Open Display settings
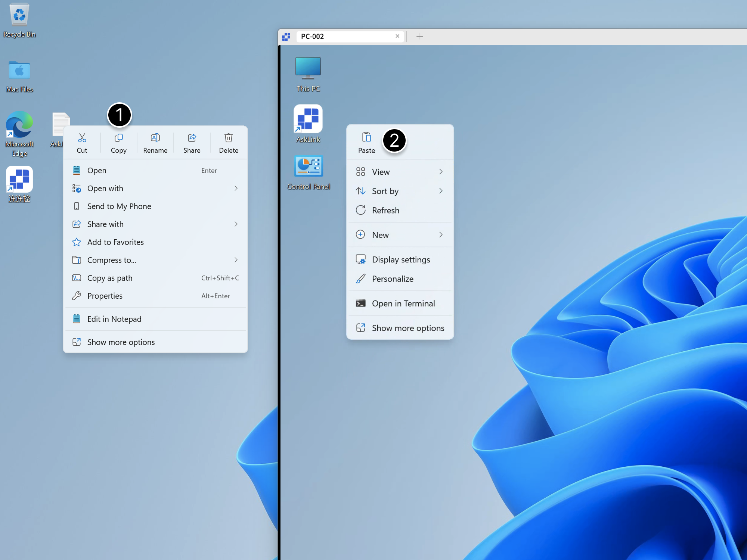 [x=401, y=259]
